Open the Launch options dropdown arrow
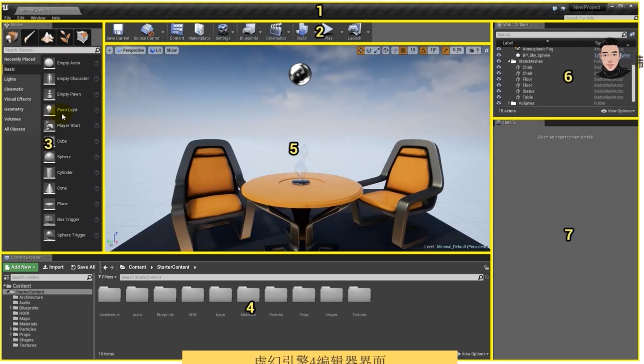 (368, 32)
